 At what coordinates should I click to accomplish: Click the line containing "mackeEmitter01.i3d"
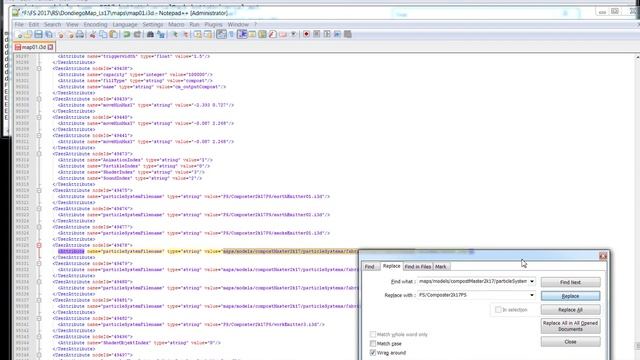[x=194, y=233]
